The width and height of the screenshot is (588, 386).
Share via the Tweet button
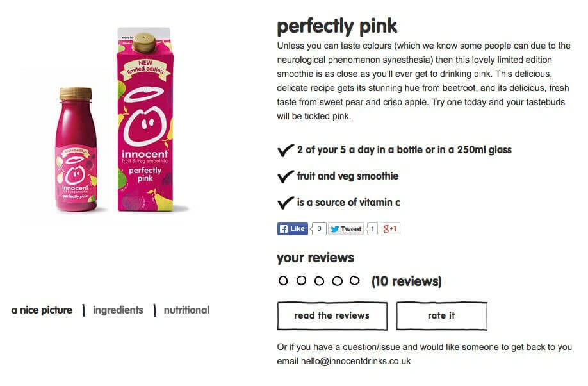(x=346, y=229)
